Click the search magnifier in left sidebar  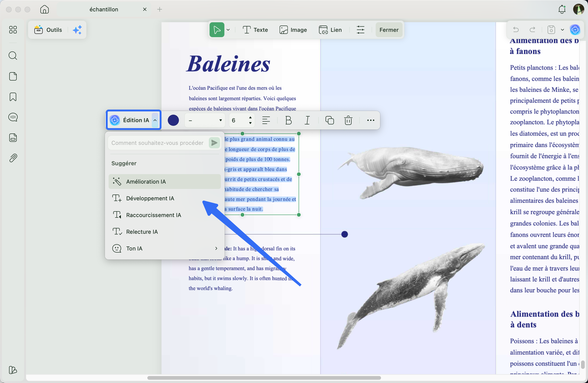click(13, 56)
